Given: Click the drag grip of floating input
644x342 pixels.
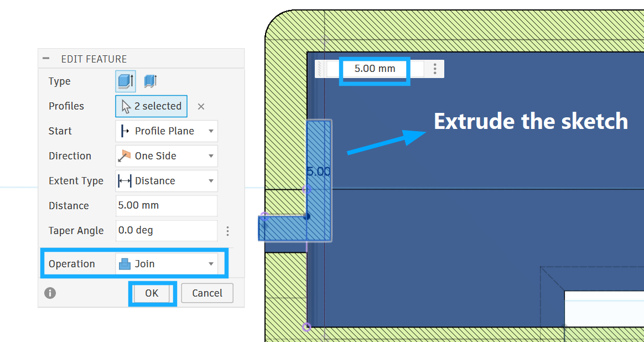Looking at the screenshot, I should pos(320,69).
